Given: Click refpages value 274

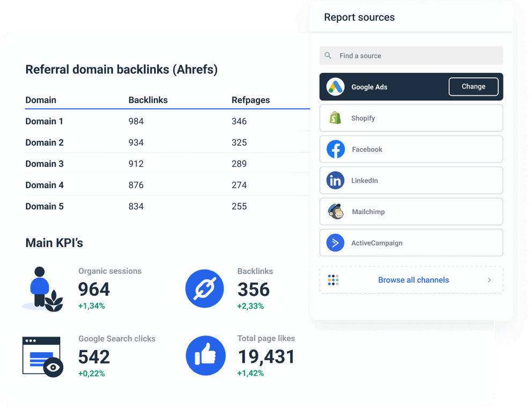Looking at the screenshot, I should 239,185.
